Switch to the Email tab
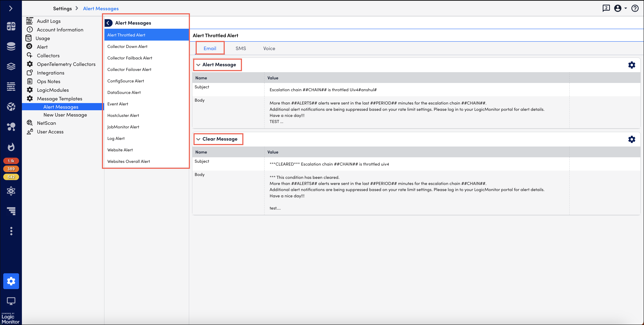The height and width of the screenshot is (325, 644). (x=210, y=48)
